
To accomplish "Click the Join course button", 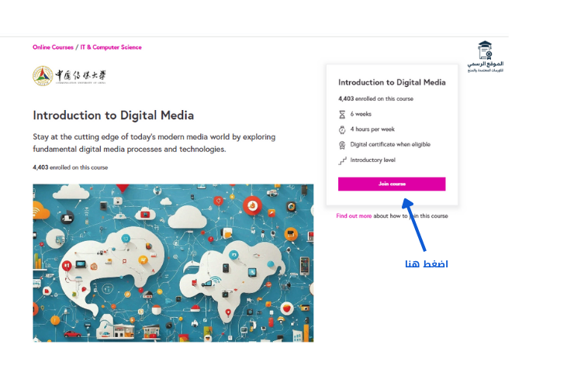I will pos(392,184).
